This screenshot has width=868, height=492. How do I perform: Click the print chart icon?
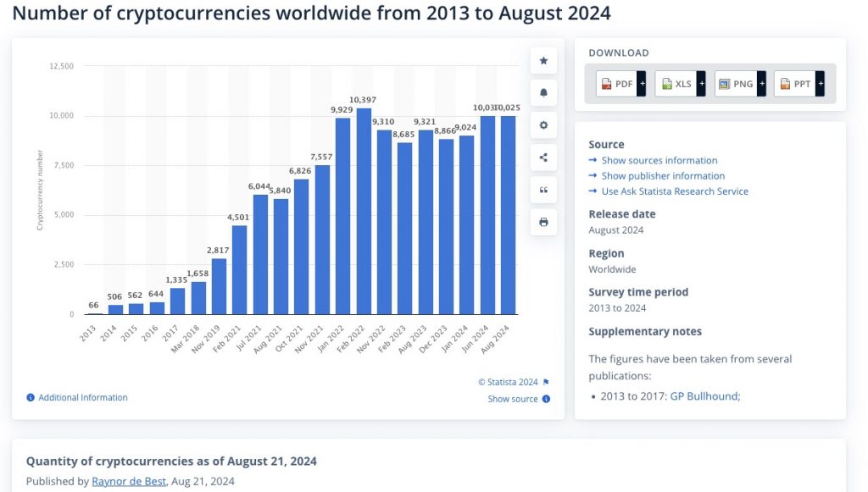(x=543, y=223)
